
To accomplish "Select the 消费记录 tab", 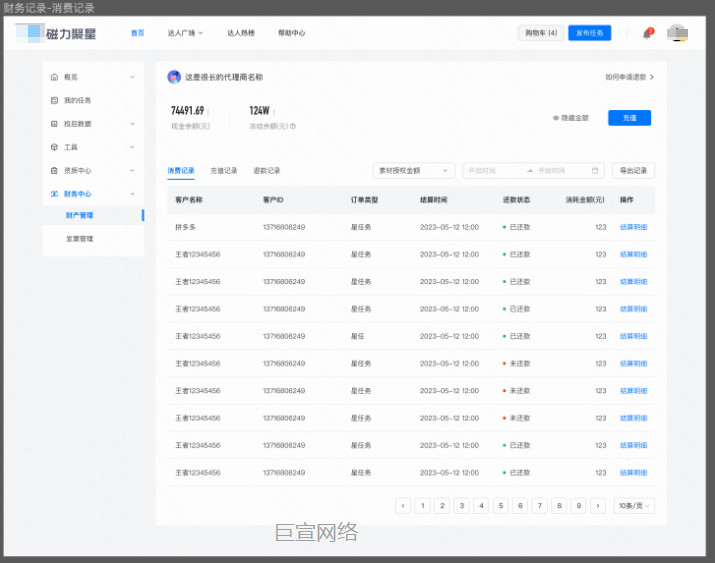I will (181, 170).
